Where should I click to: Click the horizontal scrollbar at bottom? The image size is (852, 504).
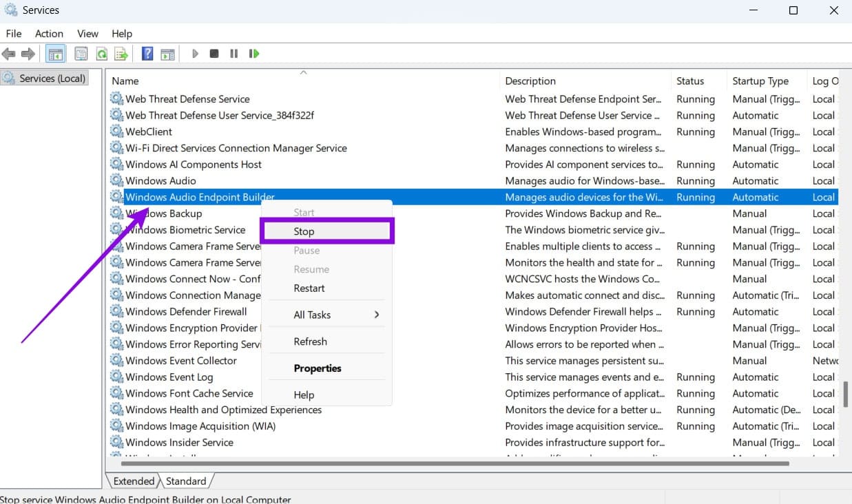(x=456, y=463)
